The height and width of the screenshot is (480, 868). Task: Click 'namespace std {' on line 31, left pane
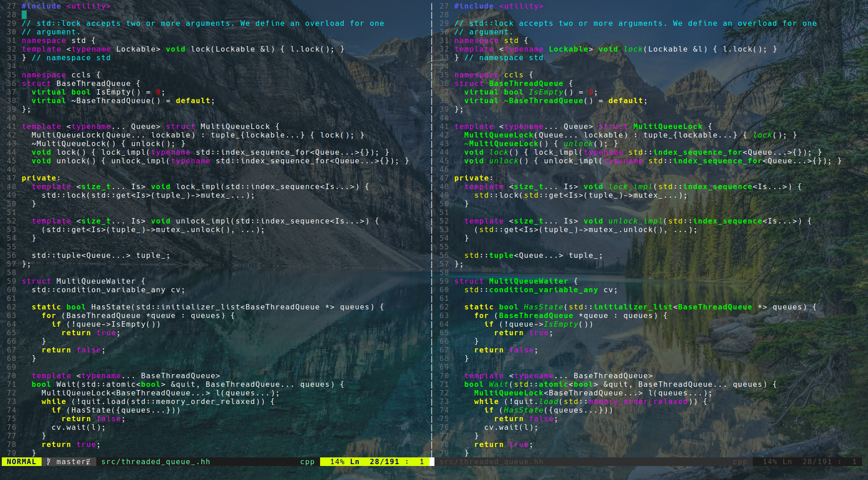59,40
